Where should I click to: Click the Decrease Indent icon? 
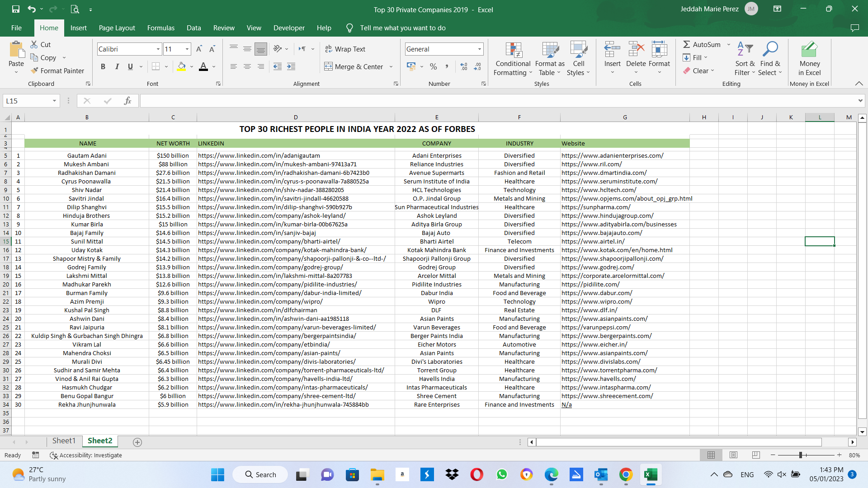point(278,66)
